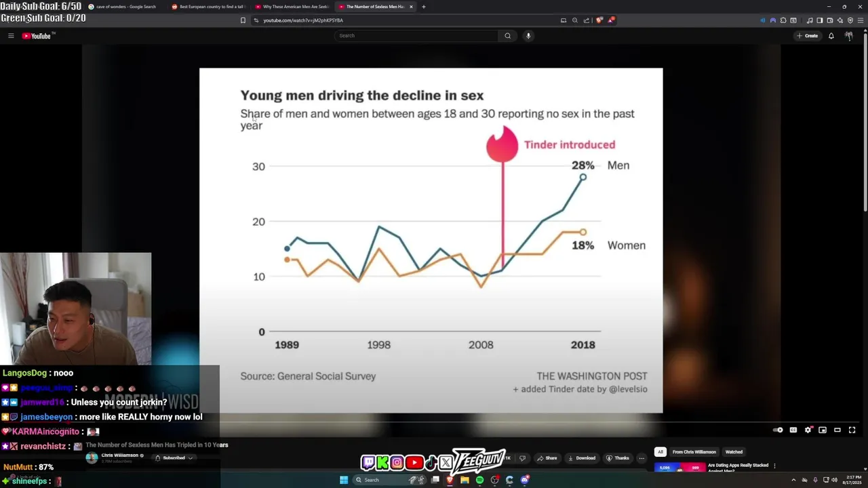Seek using the video progress bar
This screenshot has width=868, height=488.
coord(434,423)
